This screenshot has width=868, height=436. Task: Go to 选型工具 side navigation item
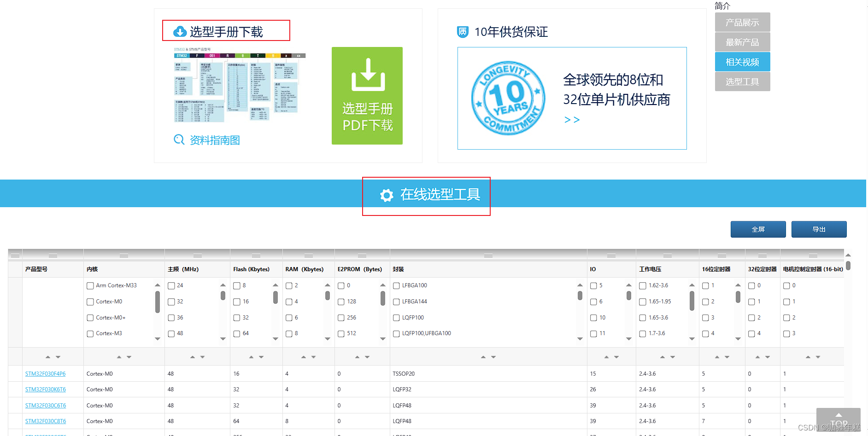pos(742,81)
